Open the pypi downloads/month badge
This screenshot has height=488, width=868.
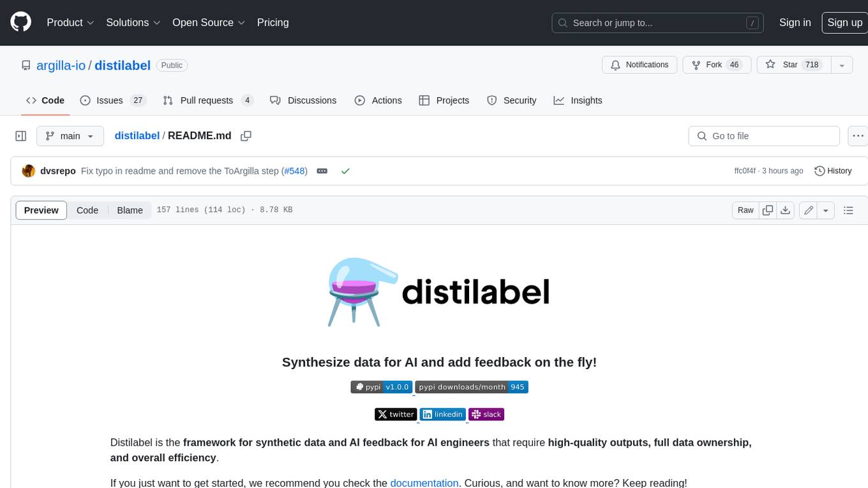(472, 386)
